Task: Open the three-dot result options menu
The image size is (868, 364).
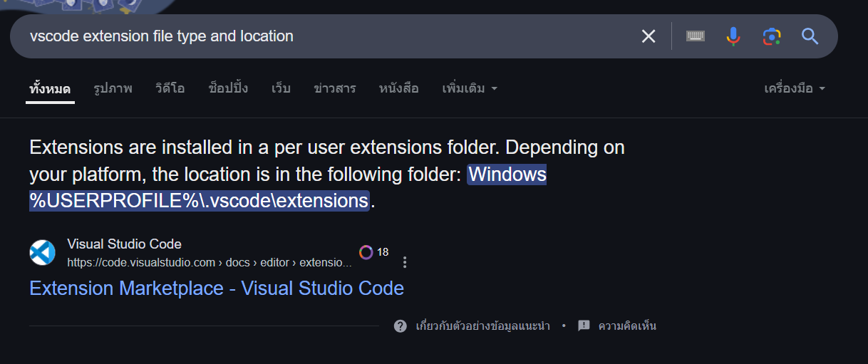Action: 405,262
